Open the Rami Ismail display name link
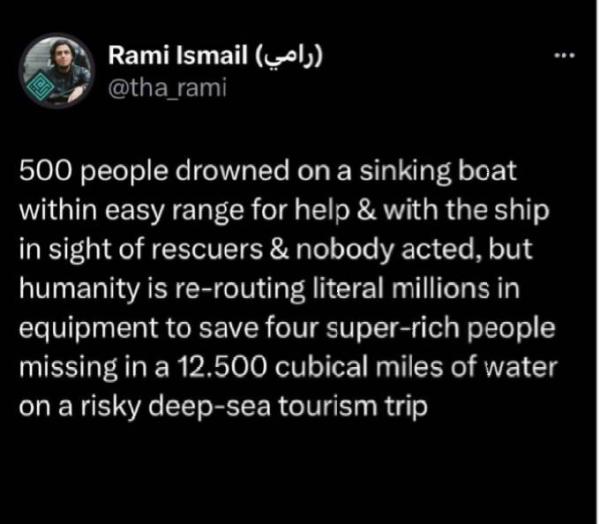600x524 pixels. 178,56
